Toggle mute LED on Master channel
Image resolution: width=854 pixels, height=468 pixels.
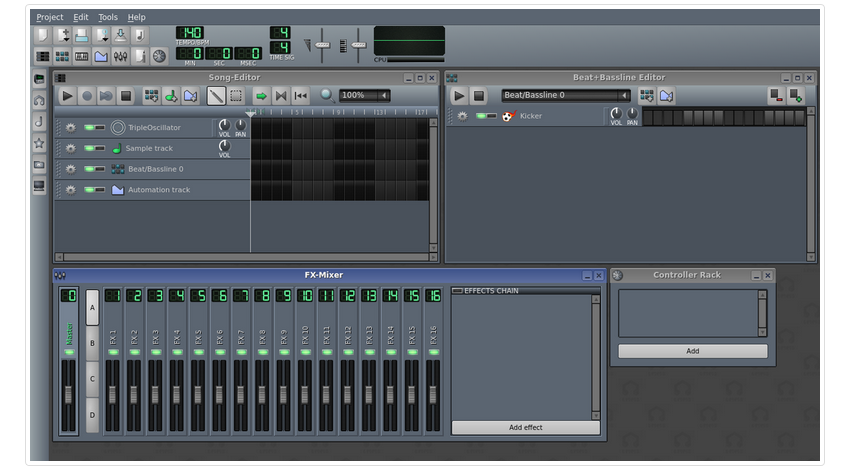pyautogui.click(x=69, y=352)
